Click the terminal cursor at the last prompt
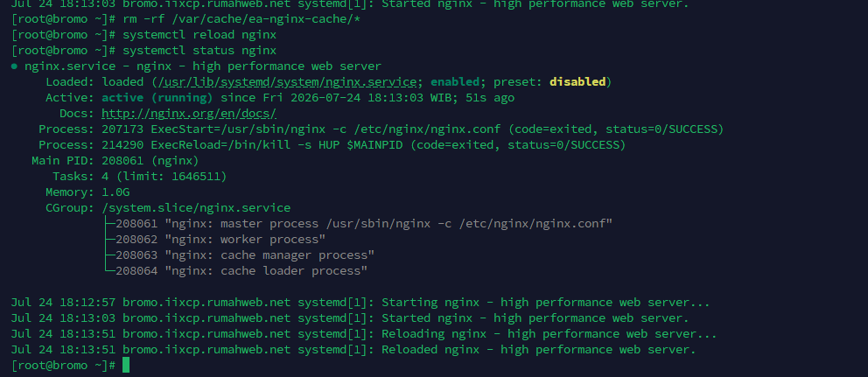Viewport: 868px width, 377px height. 126,365
